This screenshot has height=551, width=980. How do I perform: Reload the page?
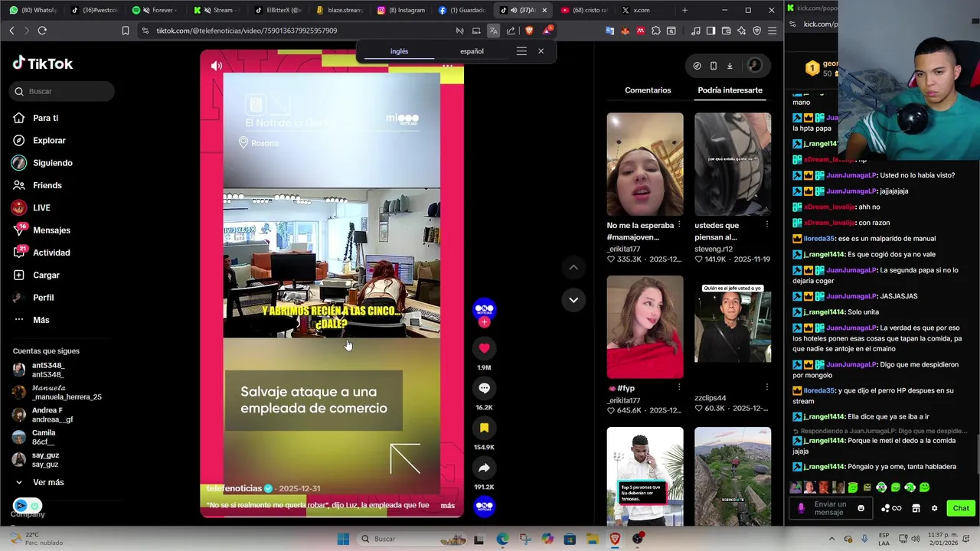(42, 31)
